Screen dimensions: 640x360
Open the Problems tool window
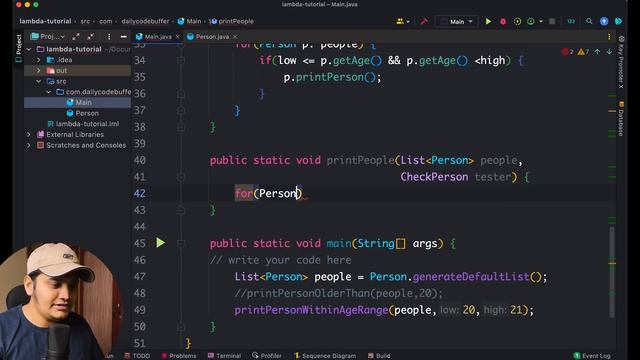click(178, 356)
